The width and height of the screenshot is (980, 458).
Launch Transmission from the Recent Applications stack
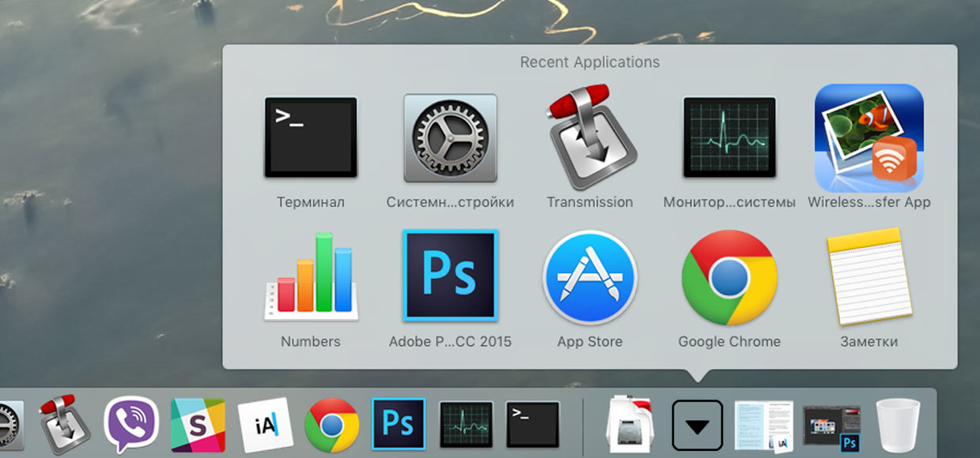(x=590, y=137)
